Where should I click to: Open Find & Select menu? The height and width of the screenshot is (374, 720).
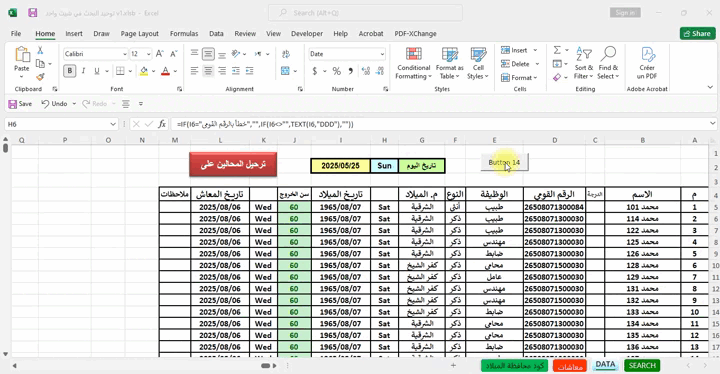click(x=608, y=63)
